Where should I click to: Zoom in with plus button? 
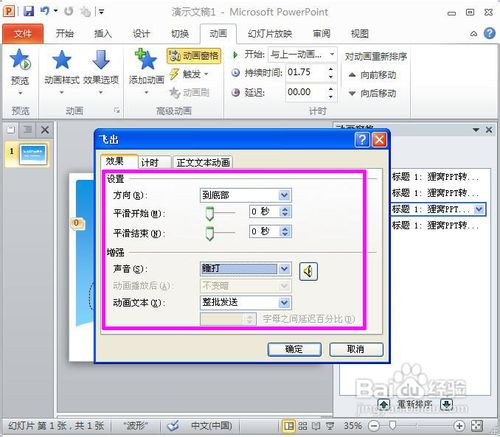pos(459,426)
